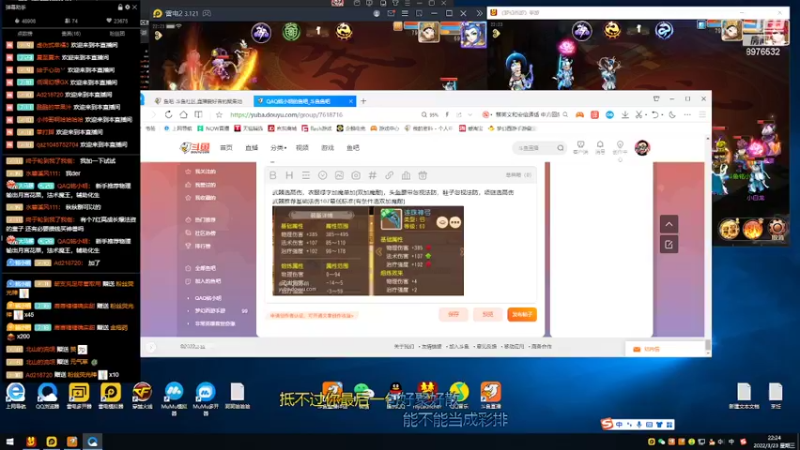Open the browser reading view icon
Image resolution: width=800 pixels, height=450 pixels.
pos(198,115)
